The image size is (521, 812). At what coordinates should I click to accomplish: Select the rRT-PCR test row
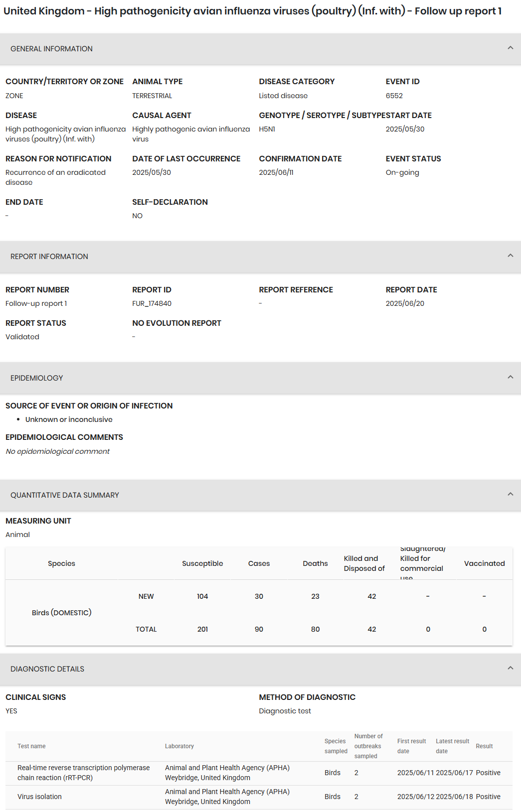point(259,773)
